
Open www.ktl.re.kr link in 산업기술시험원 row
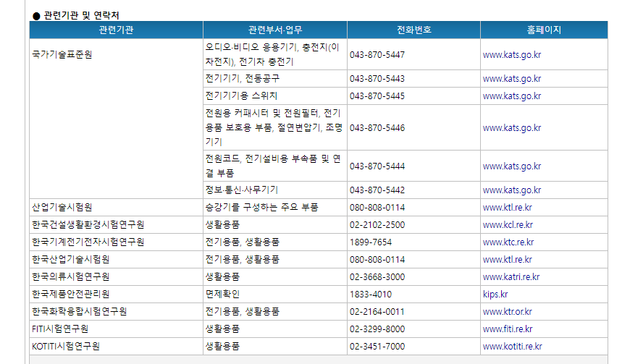[507, 208]
